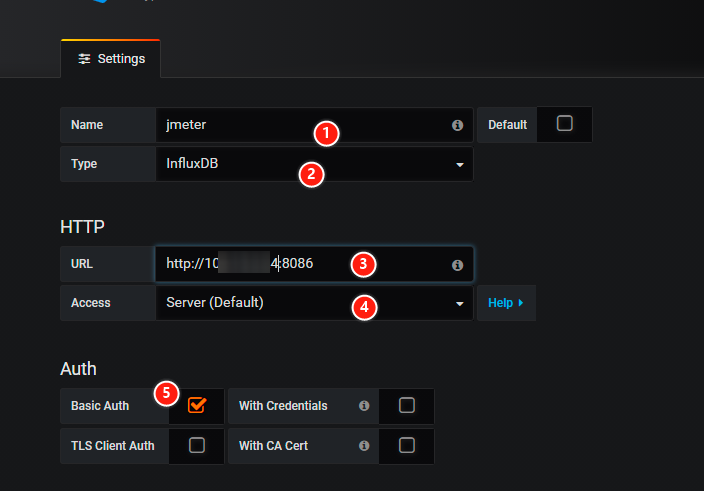This screenshot has height=491, width=704.
Task: Click the With CA Cert info icon
Action: [x=364, y=445]
